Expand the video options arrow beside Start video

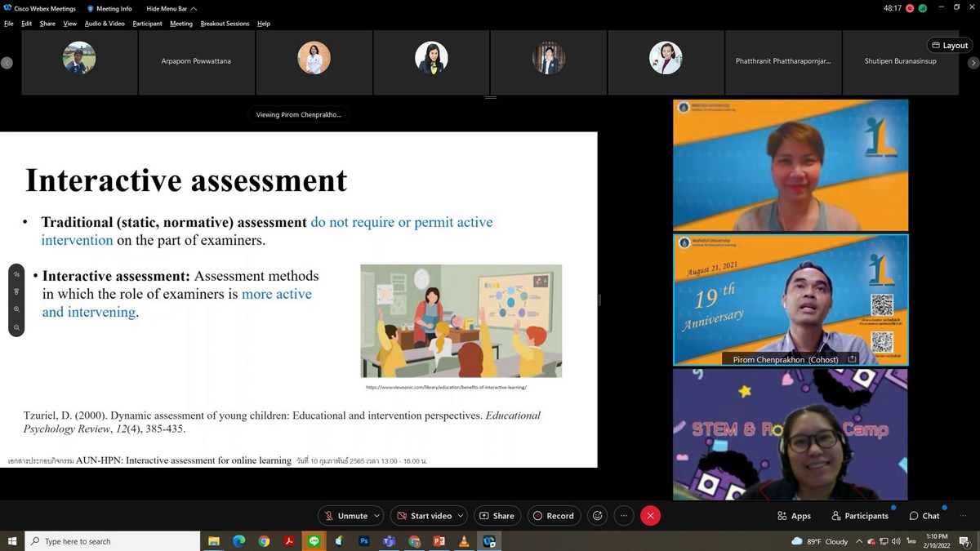[x=460, y=516]
